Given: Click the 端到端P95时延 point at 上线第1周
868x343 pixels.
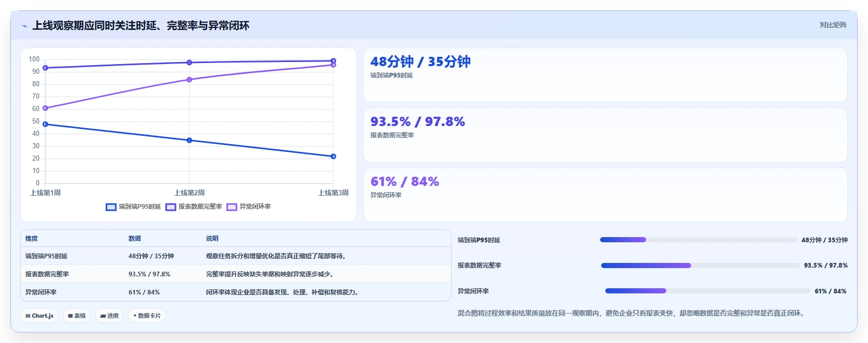Looking at the screenshot, I should 46,124.
